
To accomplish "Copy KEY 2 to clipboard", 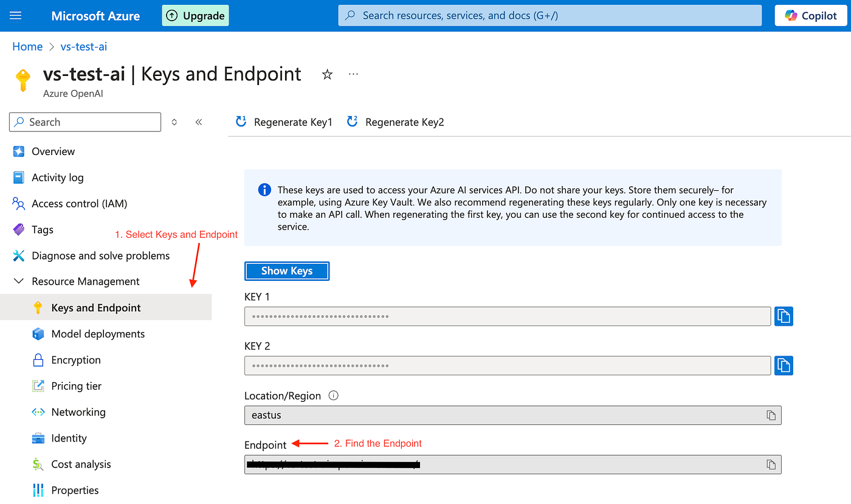I will pyautogui.click(x=784, y=365).
